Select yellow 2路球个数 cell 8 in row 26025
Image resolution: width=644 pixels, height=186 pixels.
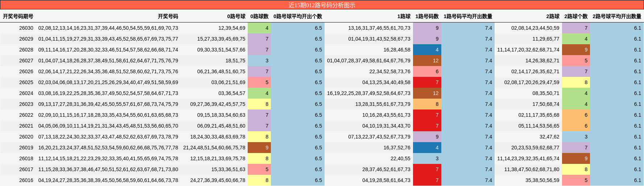[x=576, y=82]
